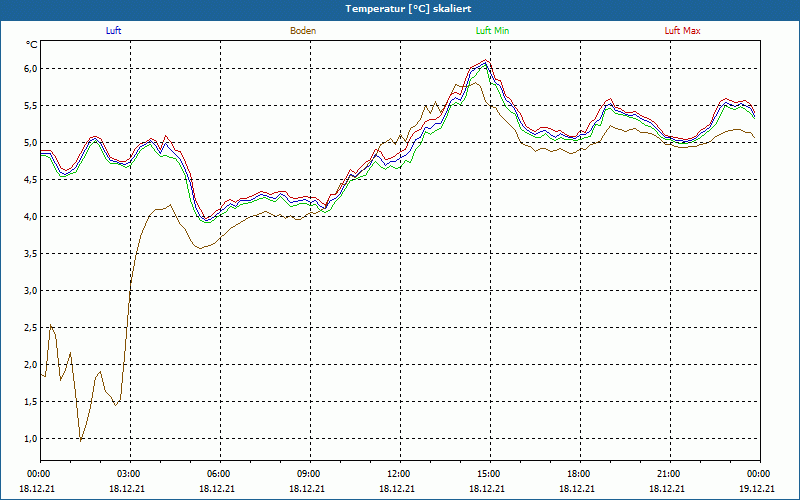Viewport: 800px width, 500px height.
Task: Click the 09:00 time label
Action: point(309,474)
